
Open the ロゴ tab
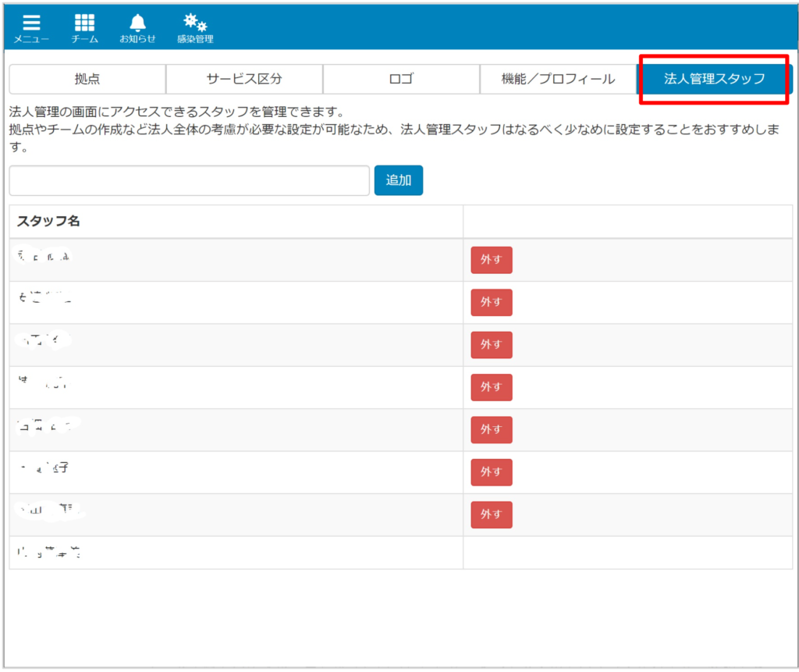(x=402, y=79)
